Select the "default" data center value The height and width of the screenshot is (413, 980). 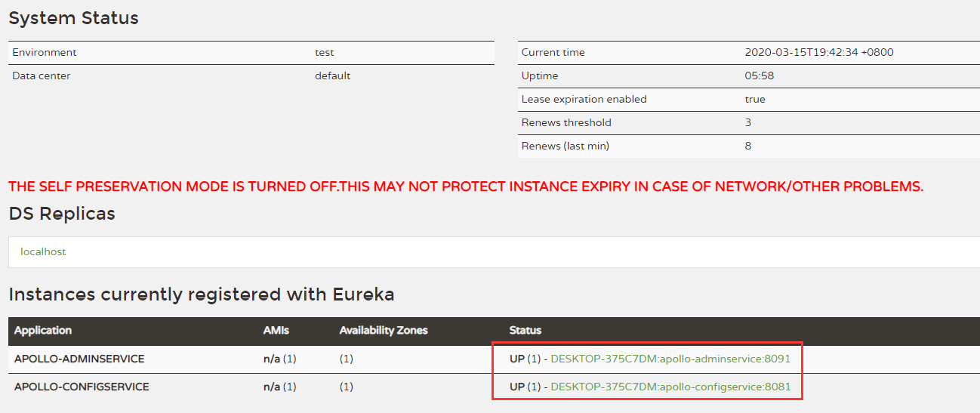(332, 76)
